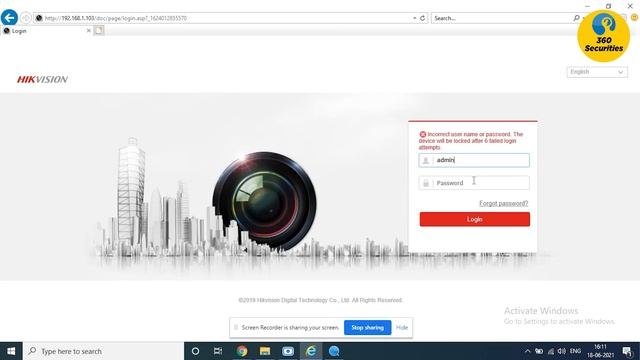Click the drag handle icon on the sharing bar
Image resolution: width=640 pixels, height=360 pixels.
(236, 327)
